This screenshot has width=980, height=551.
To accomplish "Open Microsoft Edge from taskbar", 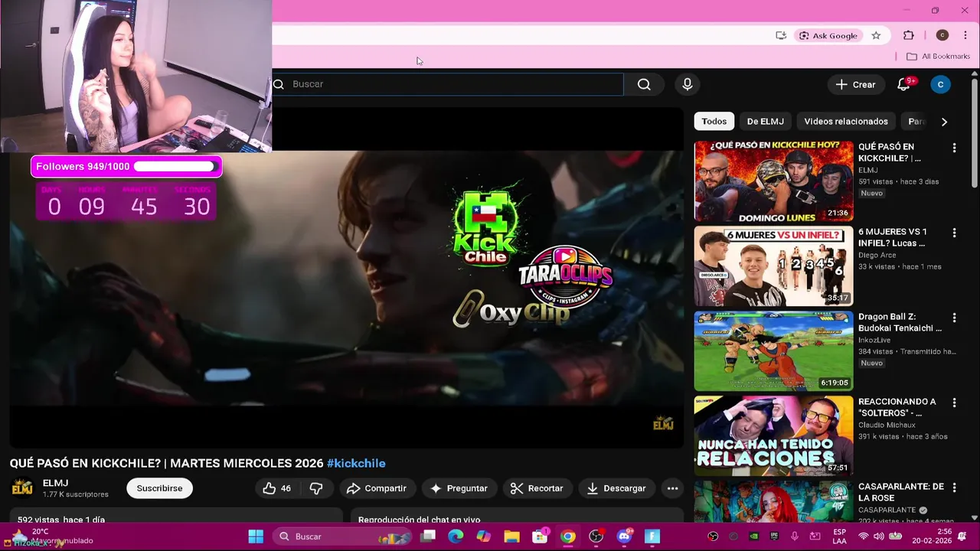I will tap(456, 536).
